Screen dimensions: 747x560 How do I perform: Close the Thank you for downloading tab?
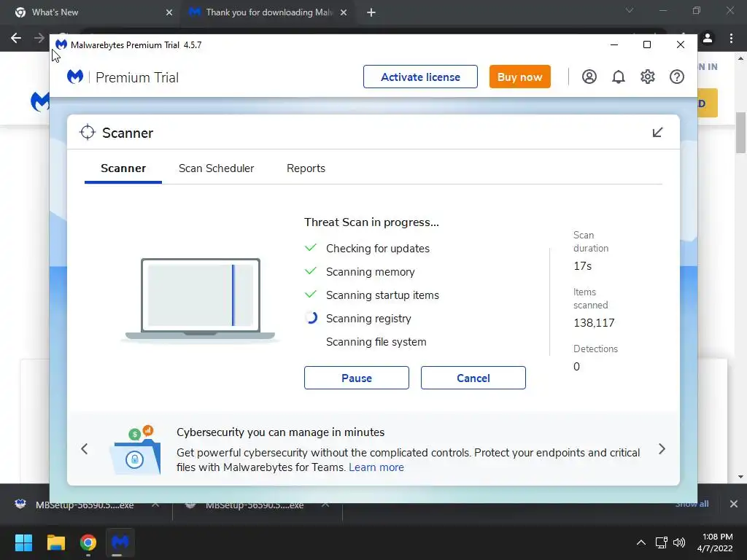tap(344, 12)
